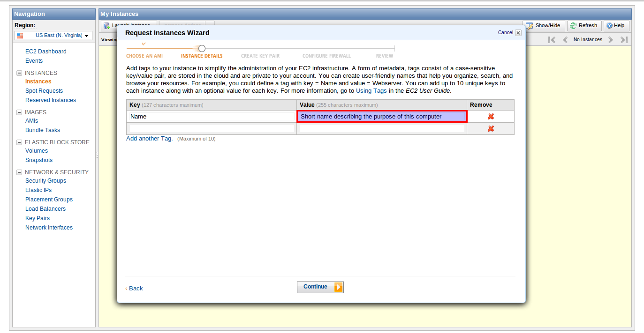Click the REVIEW step
644x333 pixels.
coord(385,56)
